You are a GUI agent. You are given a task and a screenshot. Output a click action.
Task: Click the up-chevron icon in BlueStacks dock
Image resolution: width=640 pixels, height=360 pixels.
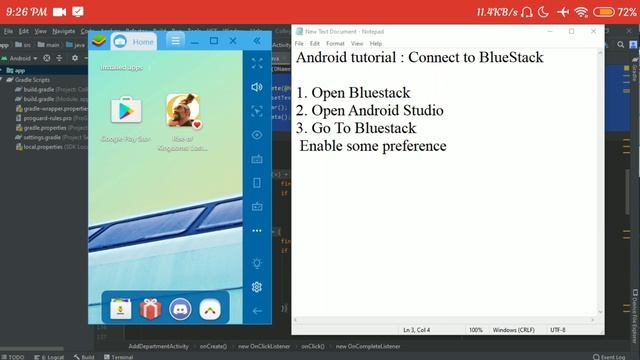point(210,309)
